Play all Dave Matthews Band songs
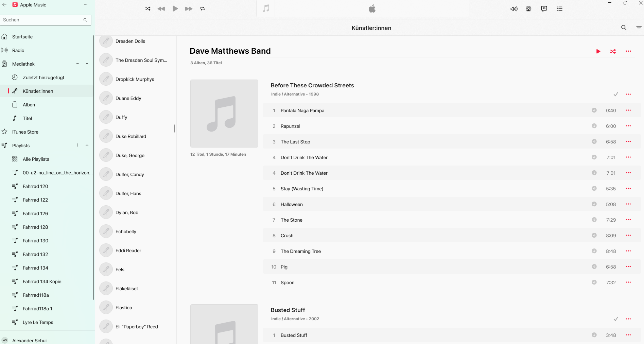This screenshot has width=644, height=344. pyautogui.click(x=598, y=51)
